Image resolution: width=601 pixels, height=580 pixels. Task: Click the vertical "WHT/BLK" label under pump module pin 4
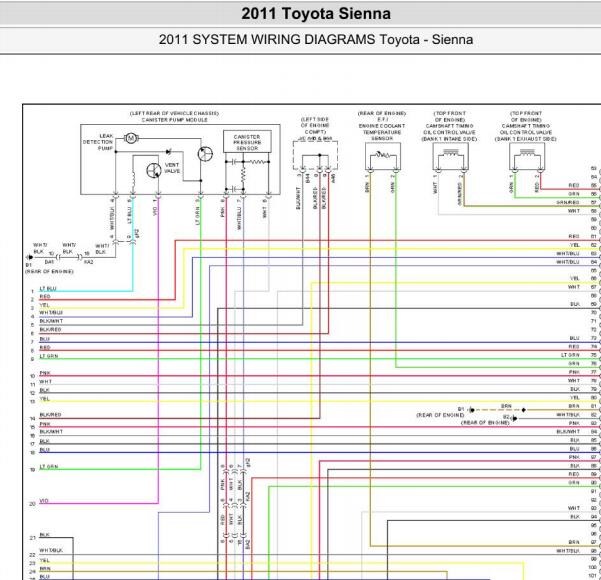tap(112, 218)
